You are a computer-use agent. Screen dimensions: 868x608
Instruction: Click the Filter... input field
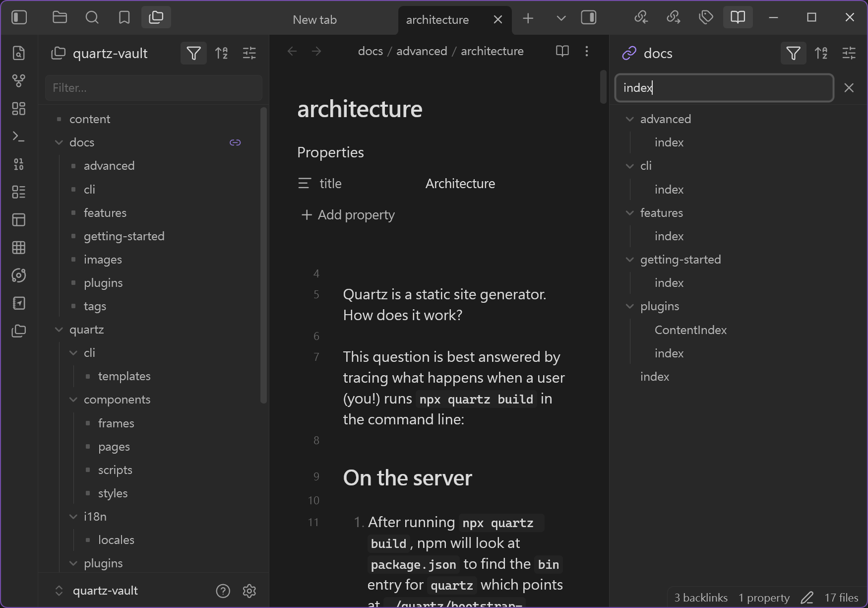[x=154, y=88]
